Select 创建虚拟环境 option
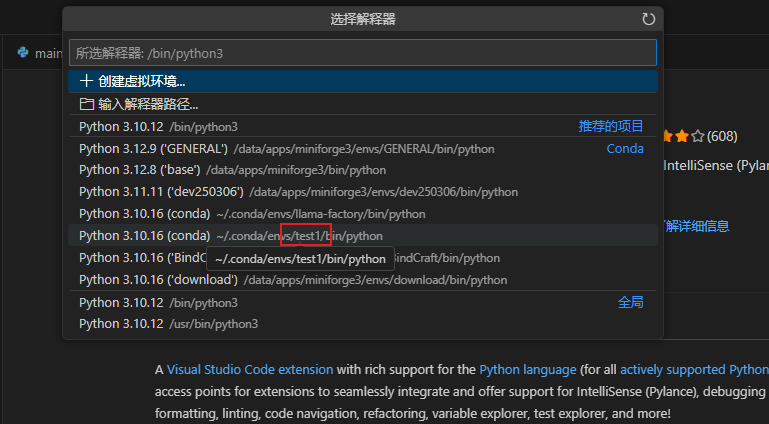The image size is (769, 424). coord(363,81)
